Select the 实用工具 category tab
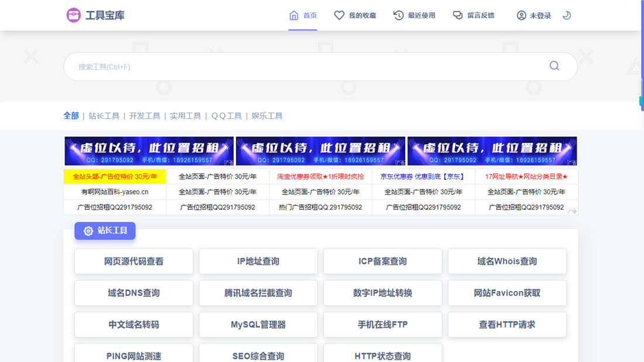The width and height of the screenshot is (644, 362). (185, 116)
